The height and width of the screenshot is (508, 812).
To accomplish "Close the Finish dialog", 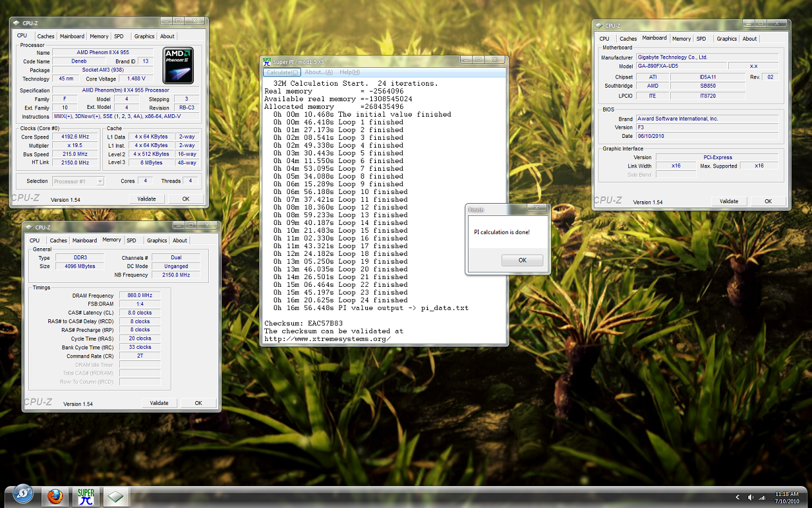I will click(x=537, y=208).
